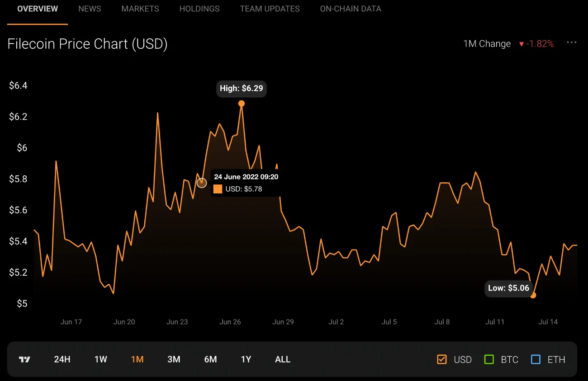Image resolution: width=588 pixels, height=381 pixels.
Task: Click the Jul 5 date axis label
Action: click(x=389, y=322)
